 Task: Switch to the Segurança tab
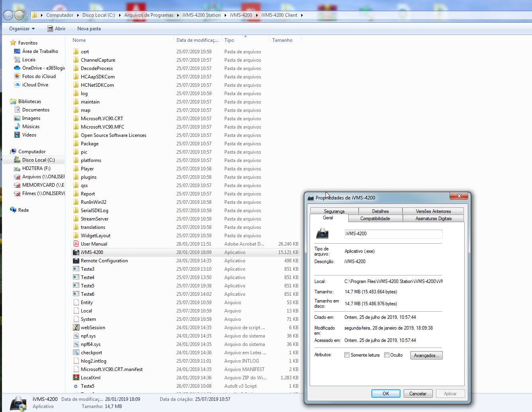[x=334, y=211]
